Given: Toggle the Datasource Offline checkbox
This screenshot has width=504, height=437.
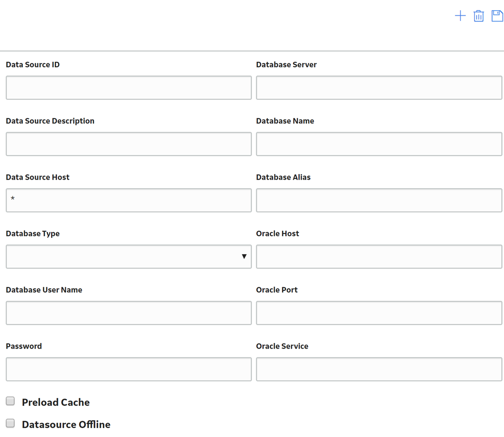Looking at the screenshot, I should coord(10,423).
